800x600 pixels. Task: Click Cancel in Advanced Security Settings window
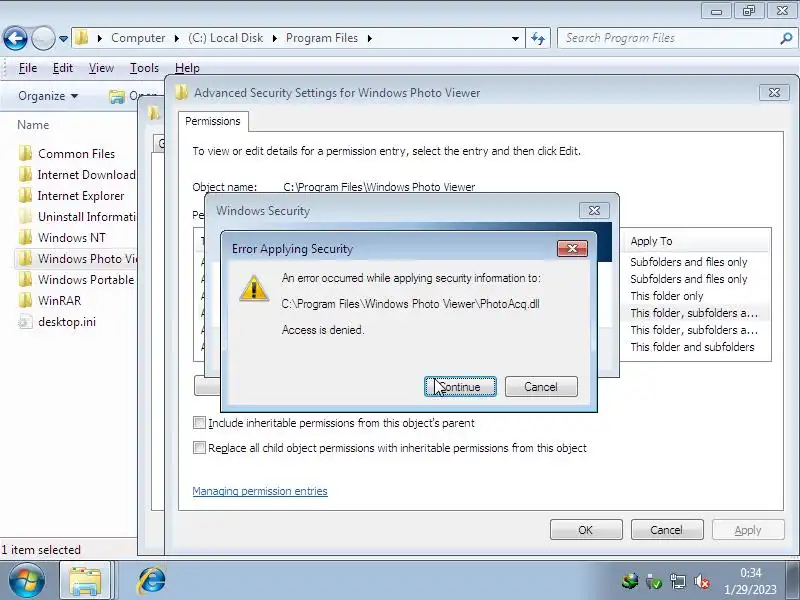pos(667,530)
